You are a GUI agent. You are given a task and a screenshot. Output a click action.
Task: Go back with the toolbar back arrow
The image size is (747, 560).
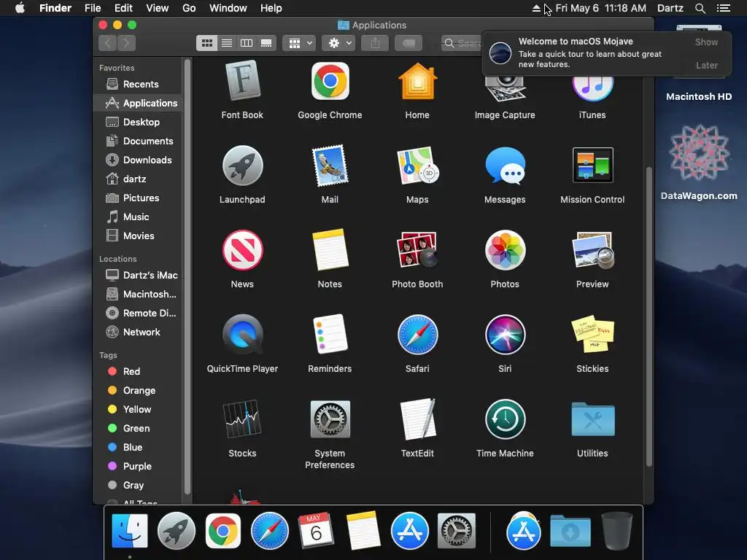[x=108, y=43]
